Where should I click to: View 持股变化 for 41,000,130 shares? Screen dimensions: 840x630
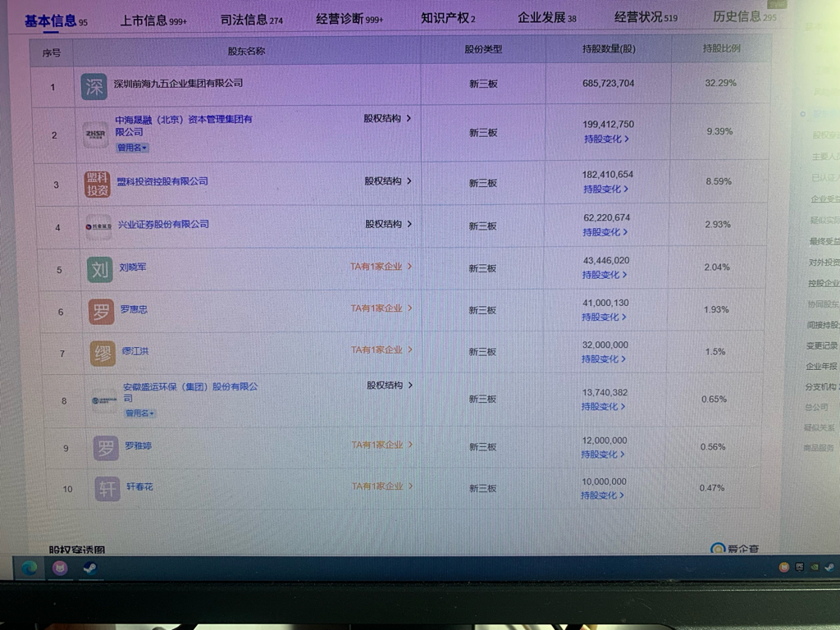point(604,317)
